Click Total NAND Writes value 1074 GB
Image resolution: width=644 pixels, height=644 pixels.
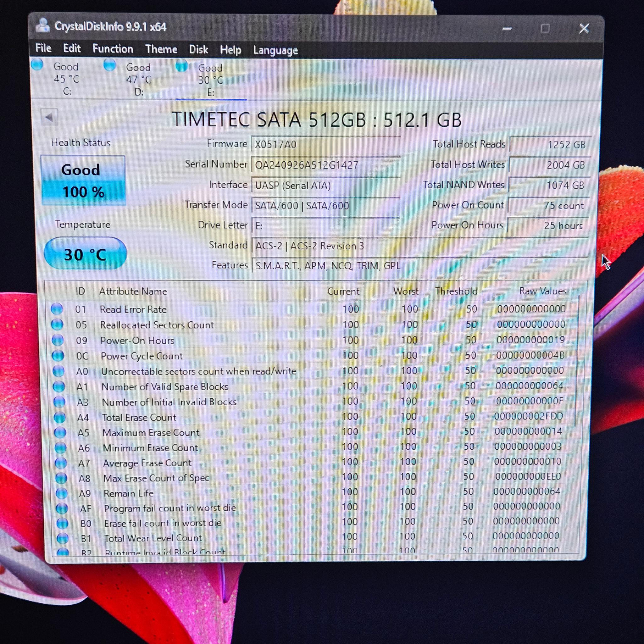pyautogui.click(x=549, y=185)
